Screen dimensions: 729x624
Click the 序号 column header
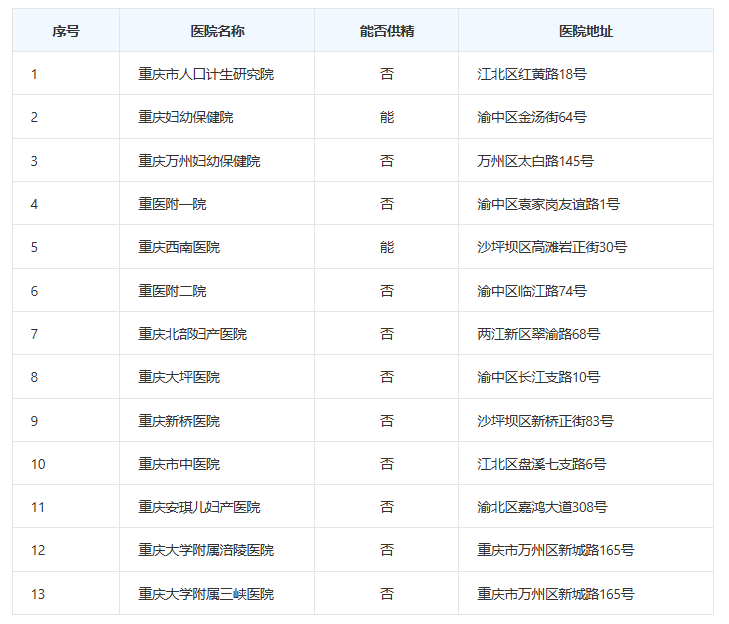66,31
